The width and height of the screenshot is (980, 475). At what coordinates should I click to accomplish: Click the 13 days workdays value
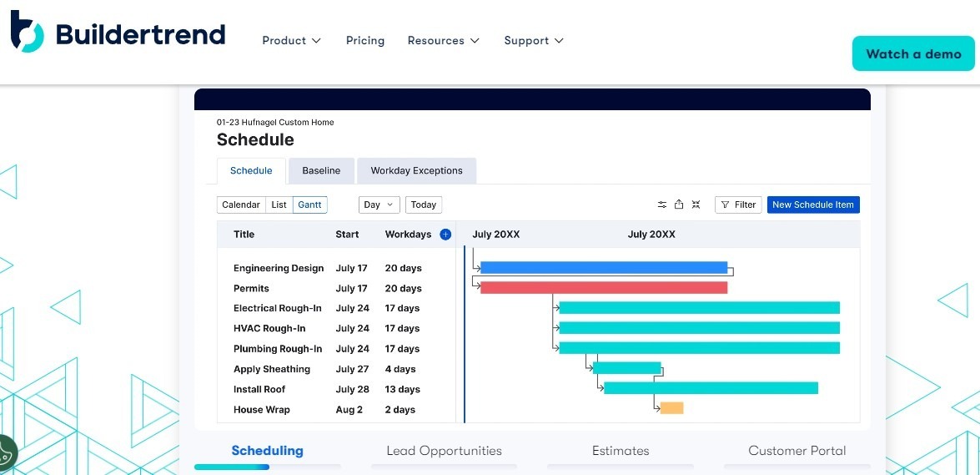(403, 389)
